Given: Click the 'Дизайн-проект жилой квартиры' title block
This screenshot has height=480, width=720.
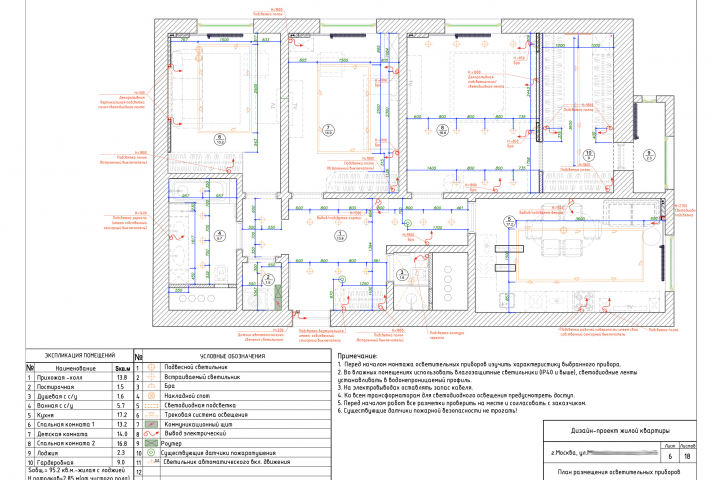Looking at the screenshot, I should pyautogui.click(x=620, y=431).
